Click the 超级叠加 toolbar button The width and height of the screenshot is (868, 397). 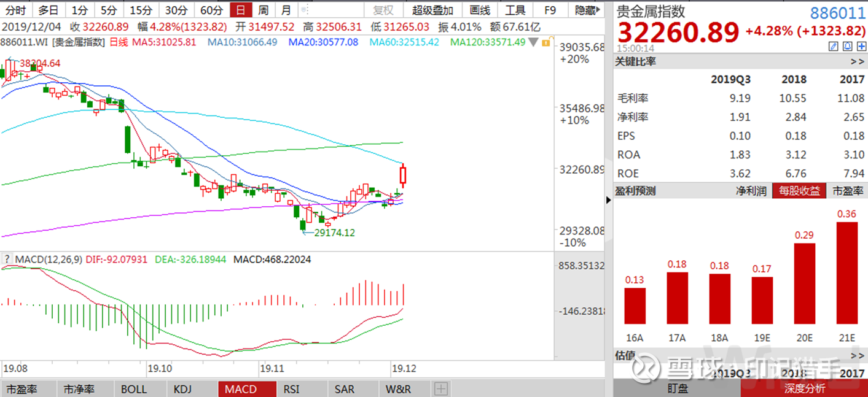tap(432, 10)
